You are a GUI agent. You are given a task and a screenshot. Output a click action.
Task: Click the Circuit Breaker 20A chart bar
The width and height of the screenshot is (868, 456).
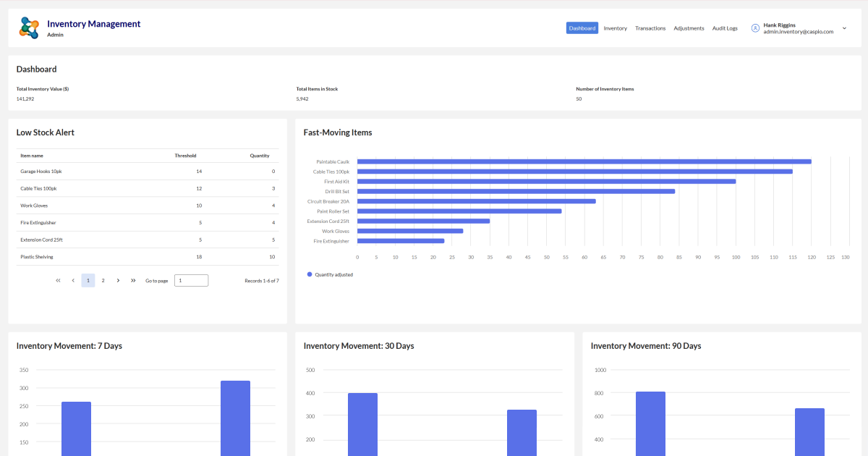(x=477, y=201)
